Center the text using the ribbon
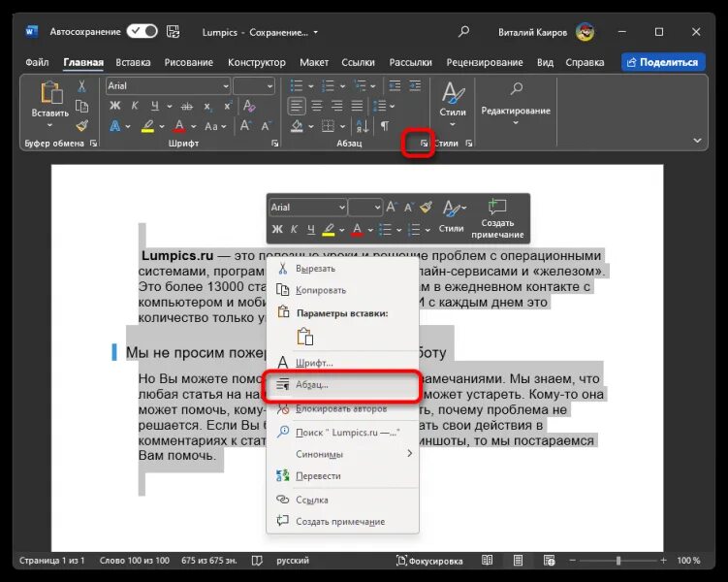This screenshot has width=728, height=582. (317, 107)
